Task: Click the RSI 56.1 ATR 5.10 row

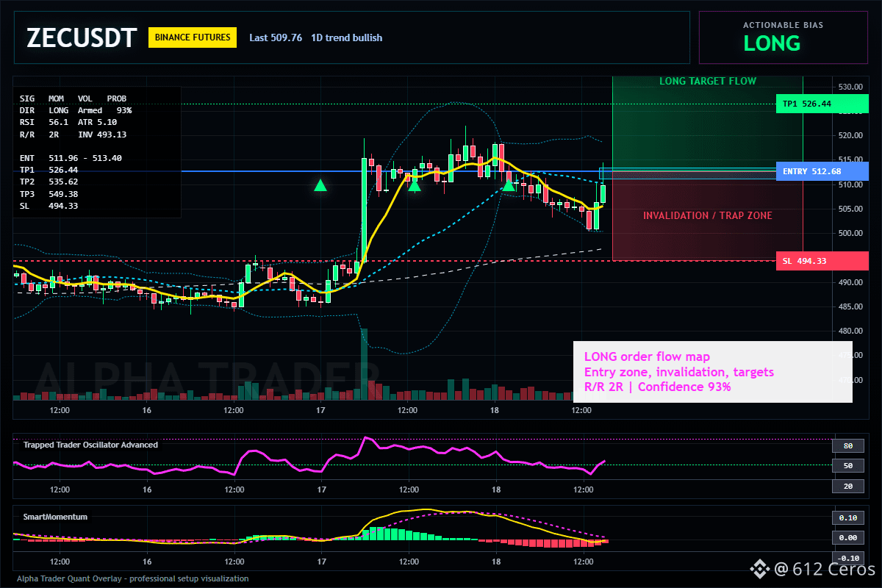Action: point(68,122)
